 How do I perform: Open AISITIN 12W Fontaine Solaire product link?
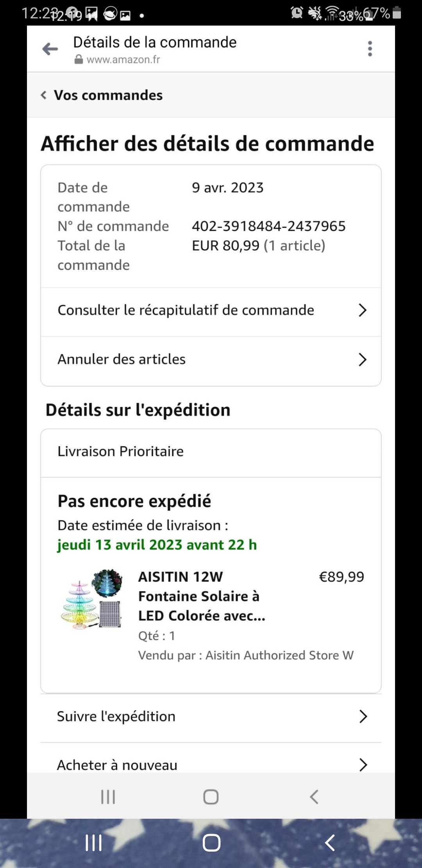click(x=201, y=596)
